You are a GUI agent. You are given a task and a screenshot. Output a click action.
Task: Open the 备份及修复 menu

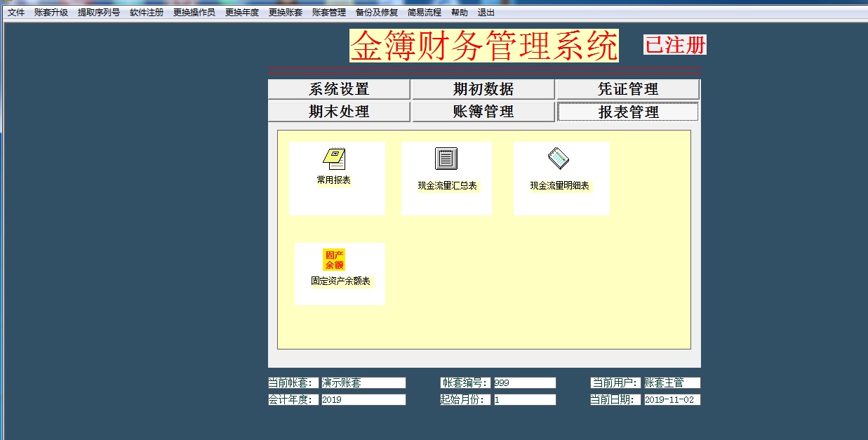click(x=377, y=13)
